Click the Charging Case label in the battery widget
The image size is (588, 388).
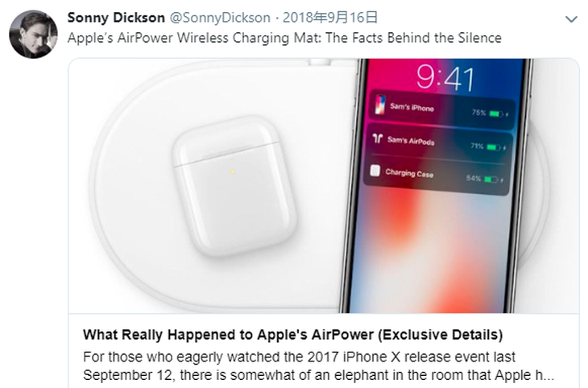pos(409,173)
